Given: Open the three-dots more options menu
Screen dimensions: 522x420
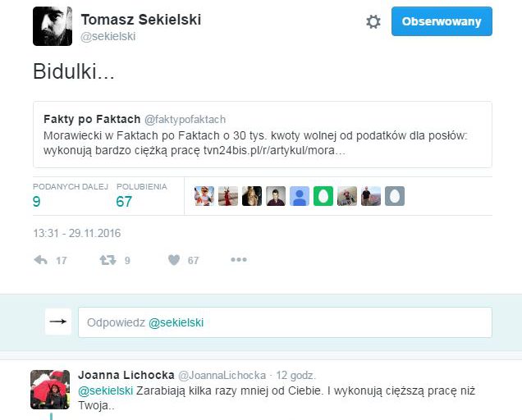Looking at the screenshot, I should [x=238, y=260].
